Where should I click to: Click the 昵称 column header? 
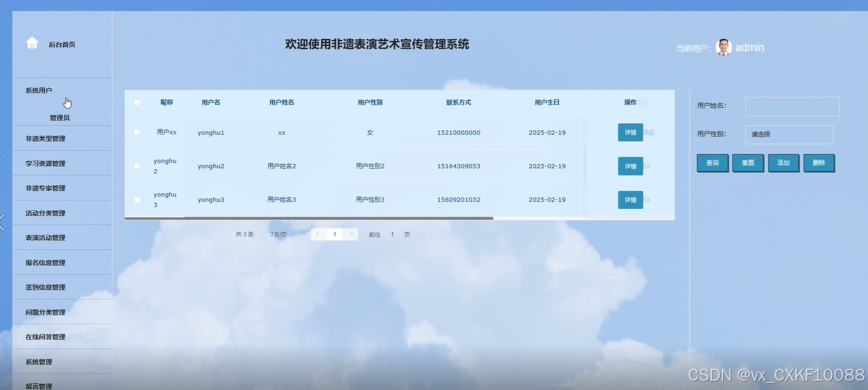point(167,103)
